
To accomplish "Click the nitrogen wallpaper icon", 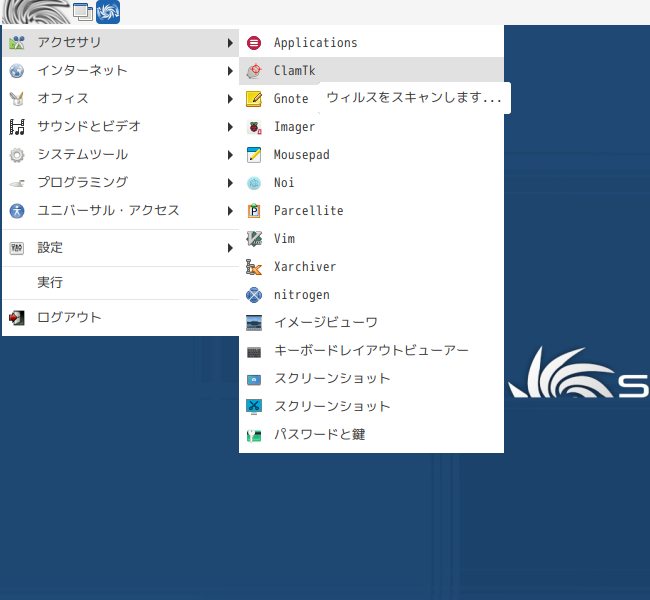I will (254, 295).
